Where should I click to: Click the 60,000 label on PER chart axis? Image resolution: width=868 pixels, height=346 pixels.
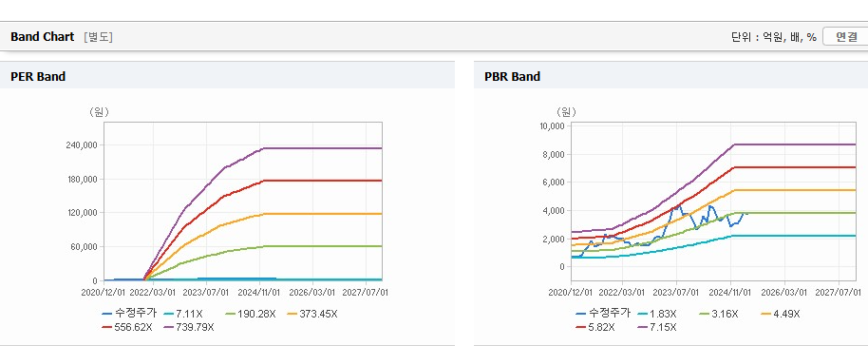tap(84, 247)
